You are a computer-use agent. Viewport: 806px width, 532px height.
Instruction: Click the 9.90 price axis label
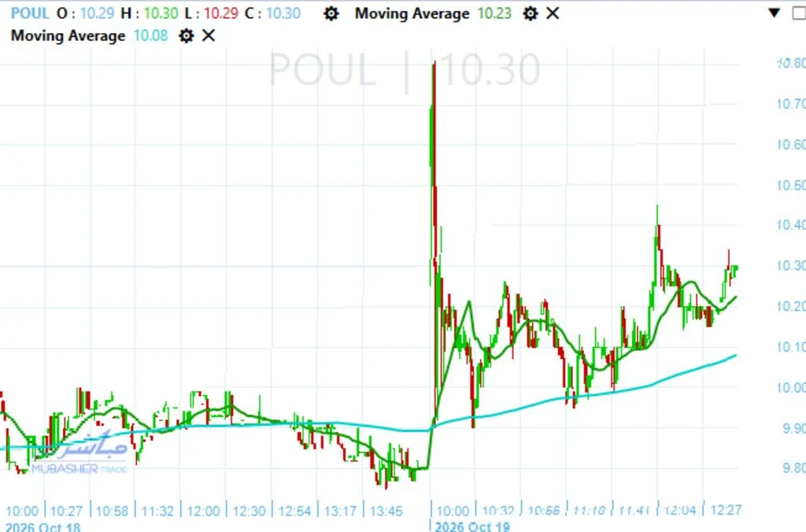[793, 428]
